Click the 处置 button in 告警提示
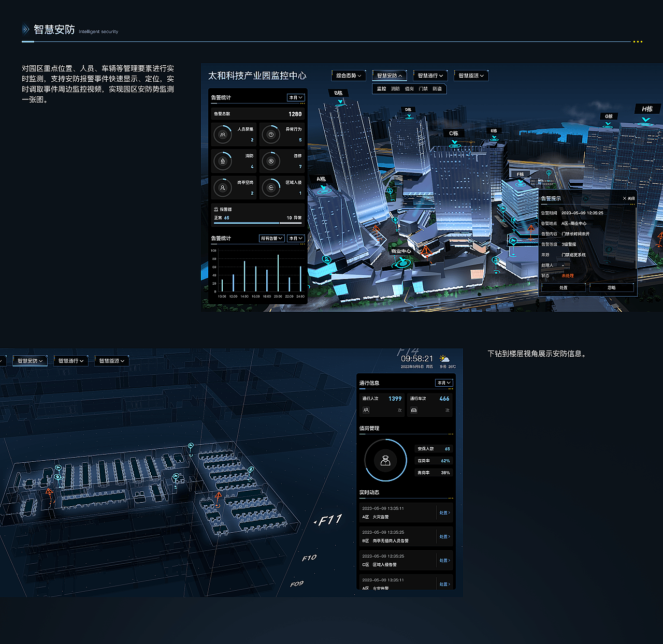 click(x=564, y=287)
